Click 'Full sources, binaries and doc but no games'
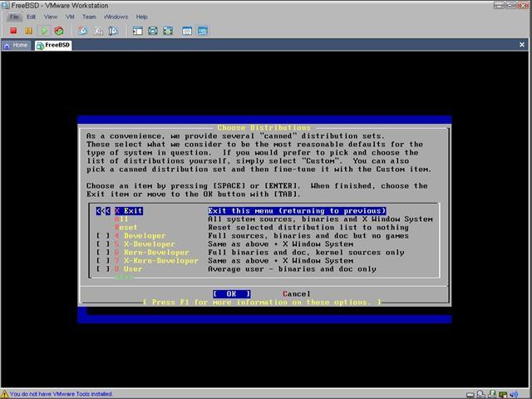Viewport: 532px width, 399px height. coord(308,236)
